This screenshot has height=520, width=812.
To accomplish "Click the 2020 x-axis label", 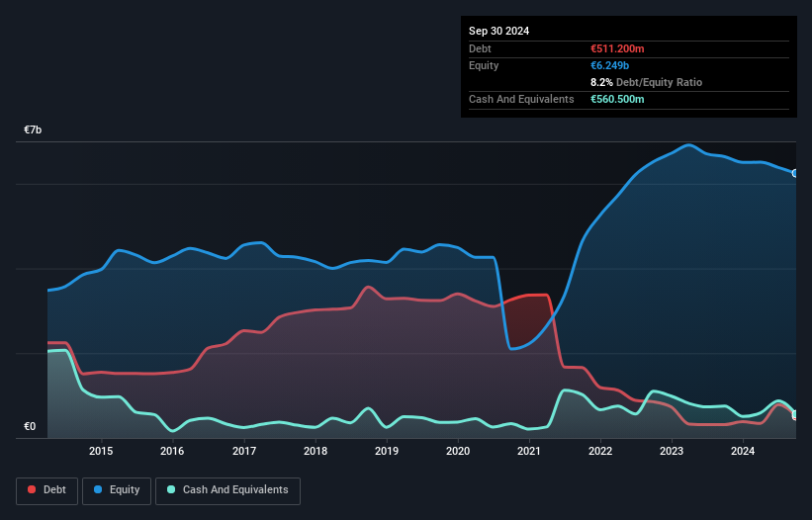I will pos(458,451).
